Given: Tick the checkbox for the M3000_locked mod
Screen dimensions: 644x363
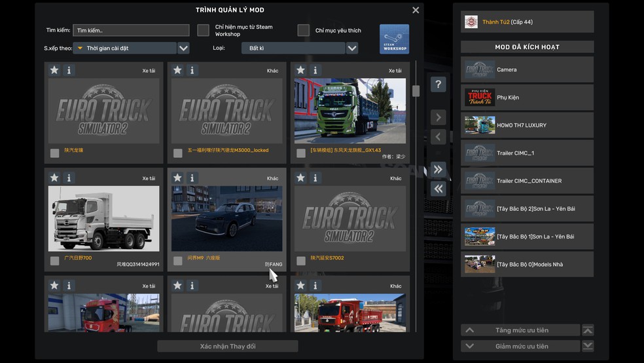Looking at the screenshot, I should [x=178, y=153].
